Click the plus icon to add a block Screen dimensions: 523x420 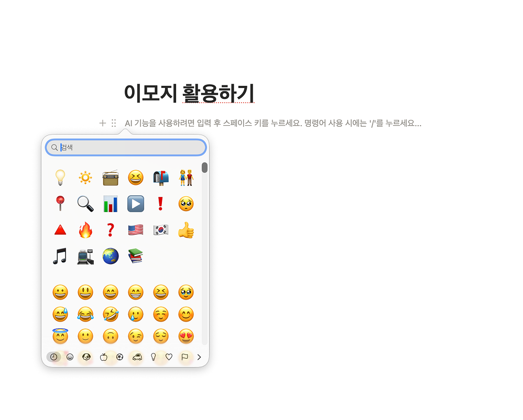(102, 123)
